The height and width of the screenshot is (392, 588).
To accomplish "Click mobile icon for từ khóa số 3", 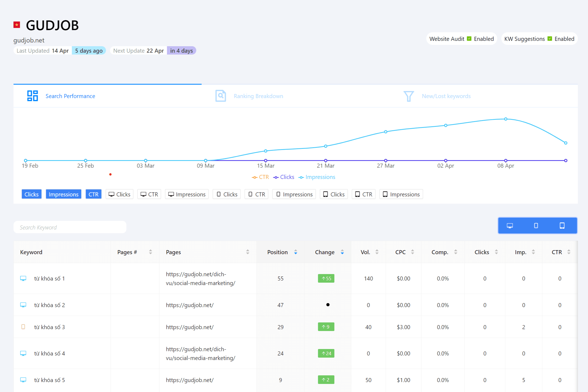I will 23,327.
